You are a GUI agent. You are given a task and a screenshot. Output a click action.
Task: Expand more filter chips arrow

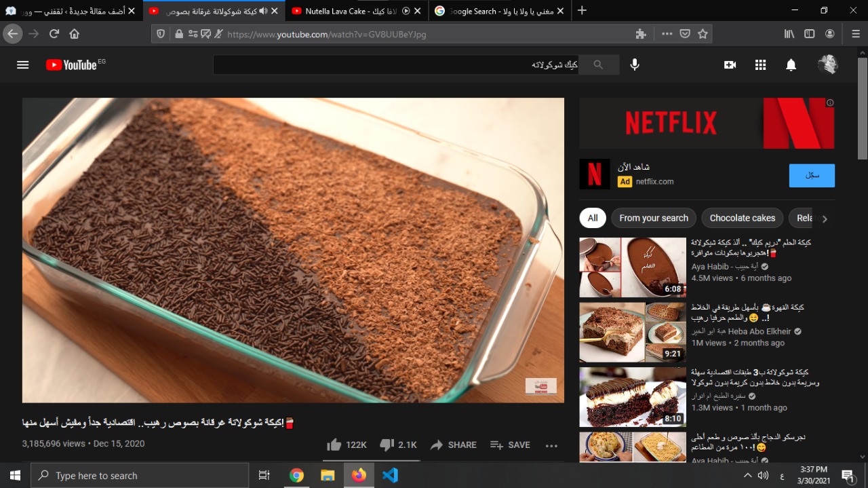pyautogui.click(x=825, y=219)
